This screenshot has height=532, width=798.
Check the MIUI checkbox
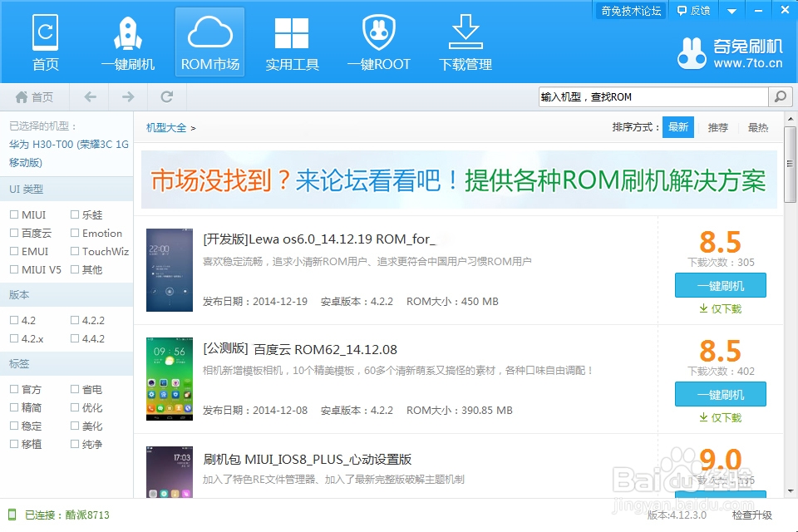14,214
